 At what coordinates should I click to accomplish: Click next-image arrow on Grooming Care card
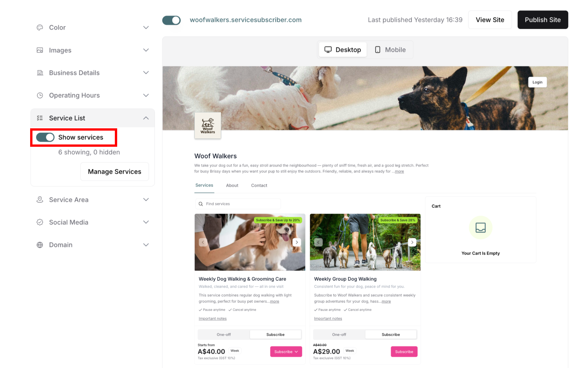click(297, 242)
